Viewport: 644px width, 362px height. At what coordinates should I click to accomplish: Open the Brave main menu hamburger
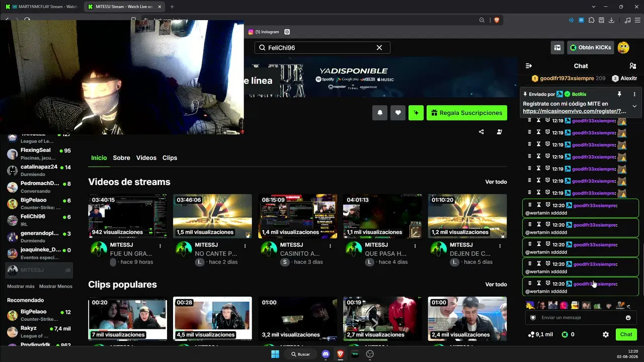click(637, 20)
